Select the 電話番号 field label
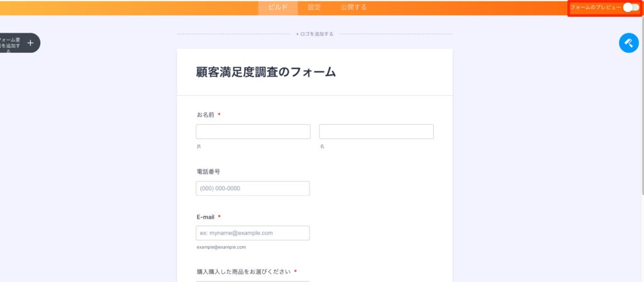The width and height of the screenshot is (644, 282). [x=208, y=171]
